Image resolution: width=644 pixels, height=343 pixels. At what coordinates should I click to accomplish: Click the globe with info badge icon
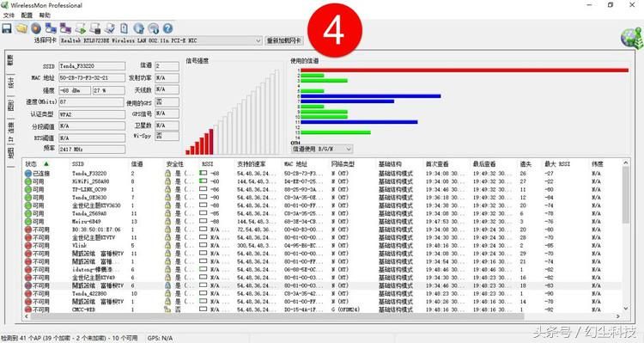tap(153, 28)
